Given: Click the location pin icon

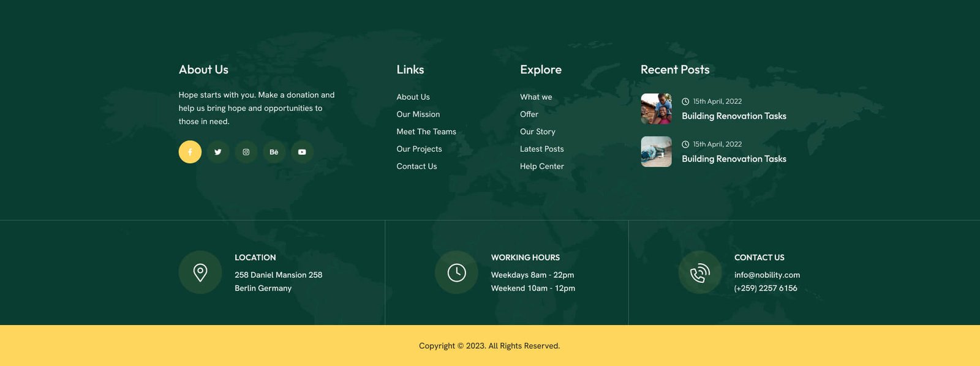Looking at the screenshot, I should 200,272.
